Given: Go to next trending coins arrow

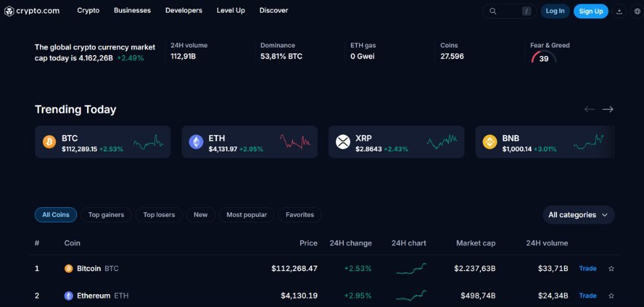Looking at the screenshot, I should [x=607, y=109].
